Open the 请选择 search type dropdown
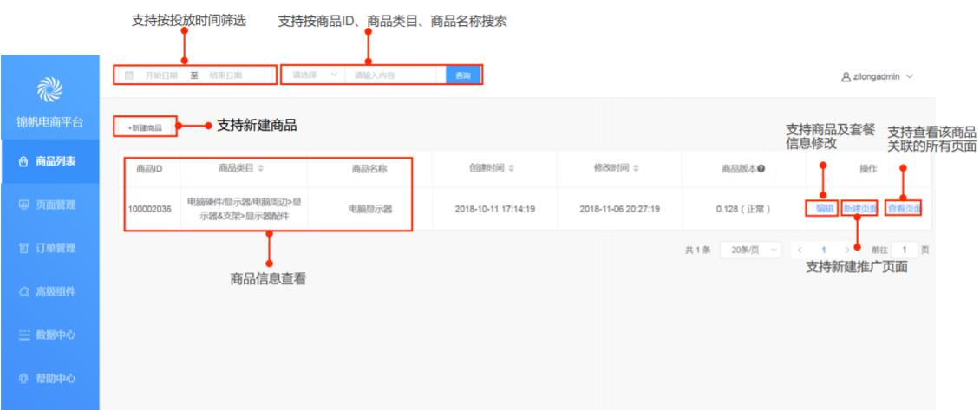Viewport: 980px width, 410px height. [x=311, y=75]
